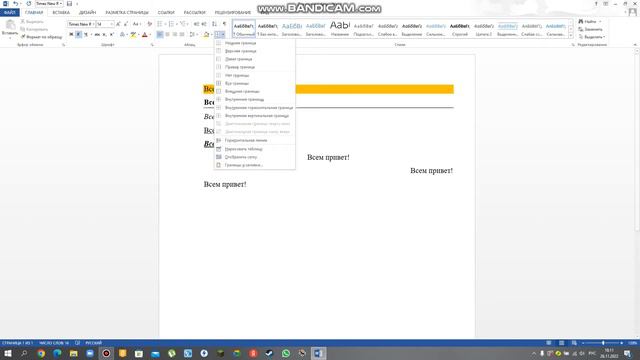Click the word count in status bar
The height and width of the screenshot is (360, 640).
coord(54,343)
